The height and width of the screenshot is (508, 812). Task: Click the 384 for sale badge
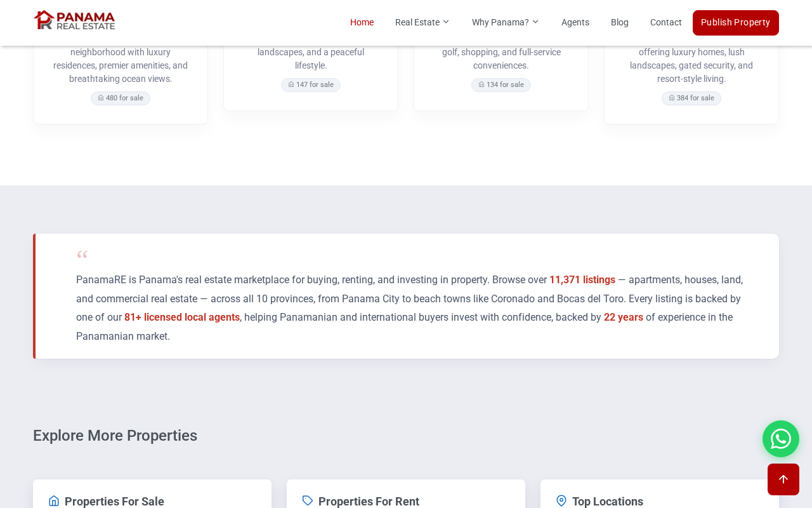(691, 98)
